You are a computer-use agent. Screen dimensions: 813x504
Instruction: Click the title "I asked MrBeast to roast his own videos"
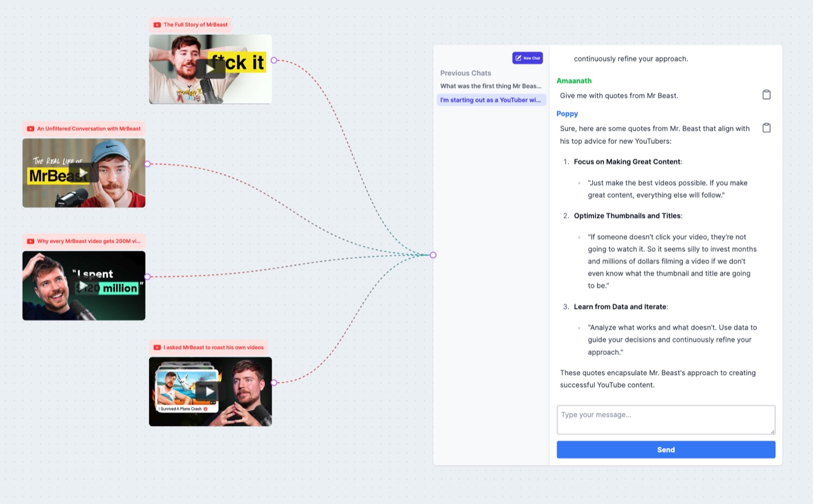point(214,348)
